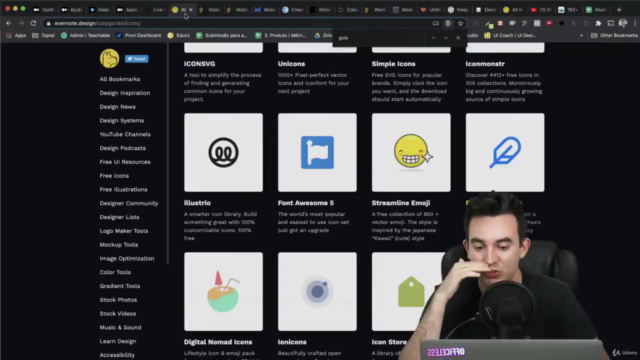Open the Digital Nomad Icons title link
The height and width of the screenshot is (360, 640).
pos(218,342)
